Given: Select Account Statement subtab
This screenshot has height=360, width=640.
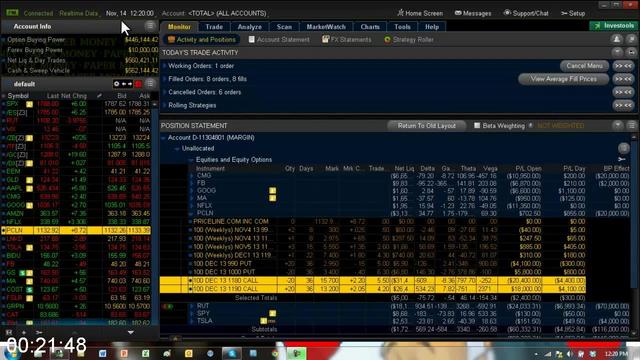Looking at the screenshot, I should (279, 40).
